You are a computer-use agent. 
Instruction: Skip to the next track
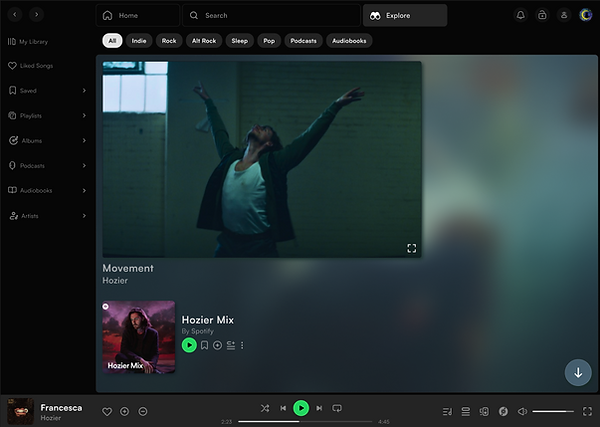point(319,408)
